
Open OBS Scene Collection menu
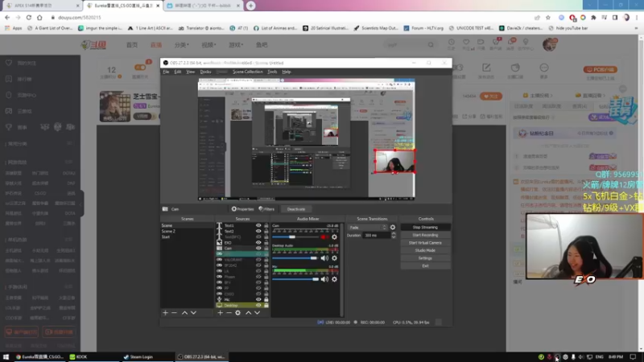(248, 72)
